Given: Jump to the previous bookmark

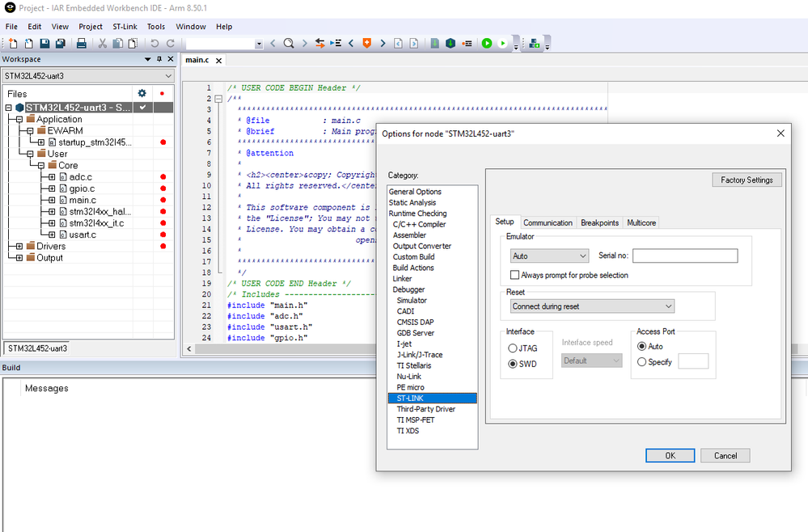Looking at the screenshot, I should [352, 44].
